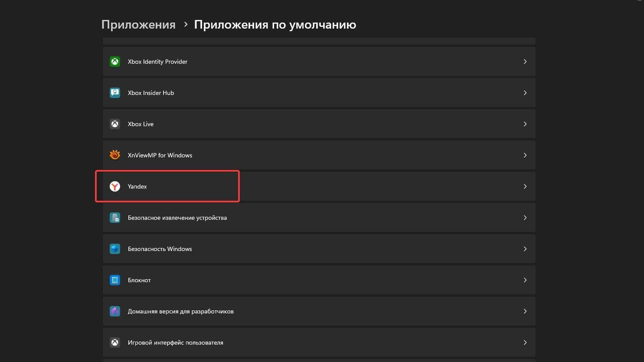Viewport: 644px width, 362px height.
Task: Select the Блокнот label
Action: tap(139, 280)
